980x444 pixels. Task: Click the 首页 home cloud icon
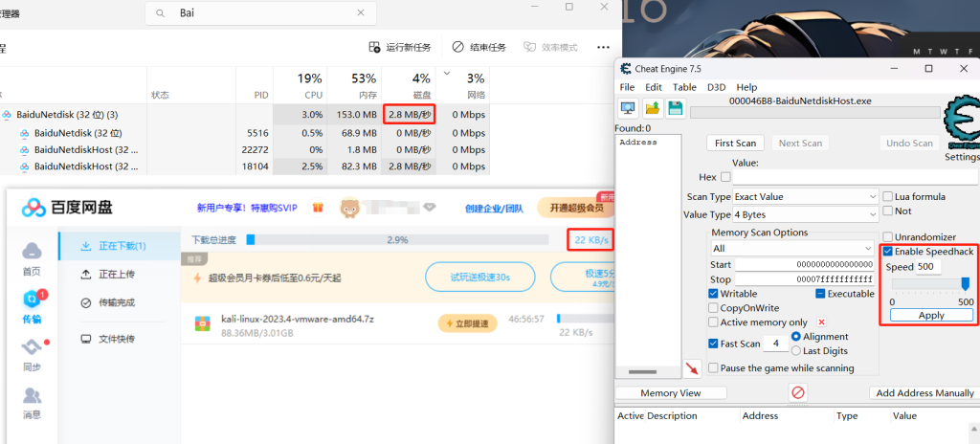pos(32,257)
